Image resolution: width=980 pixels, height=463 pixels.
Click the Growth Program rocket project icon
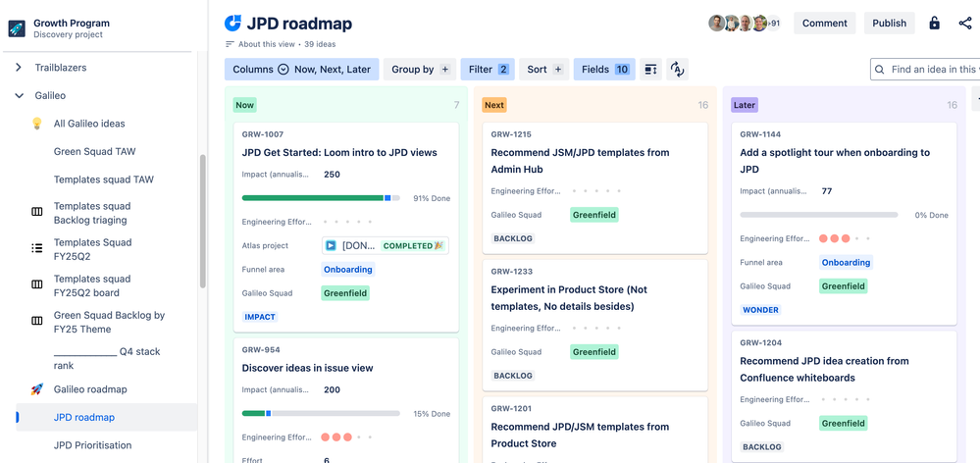(17, 28)
